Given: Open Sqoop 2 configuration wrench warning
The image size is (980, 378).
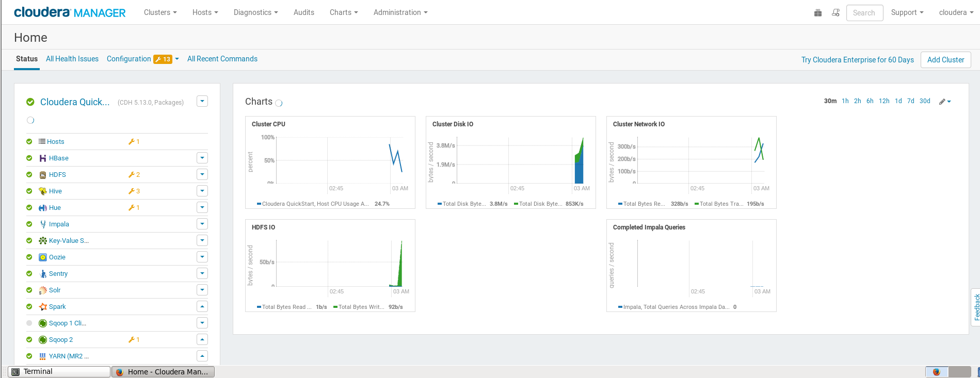Looking at the screenshot, I should pyautogui.click(x=134, y=340).
